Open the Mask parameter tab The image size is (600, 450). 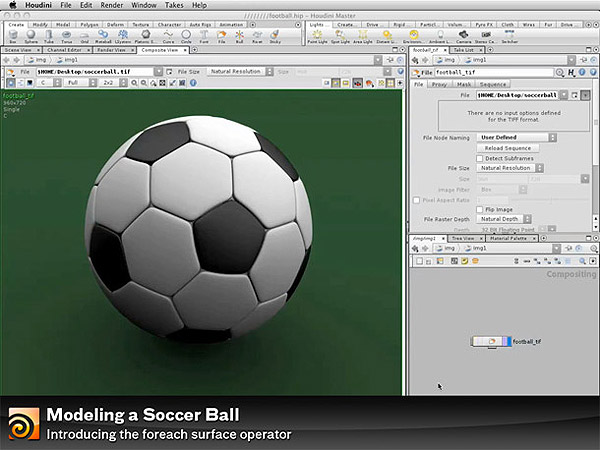point(464,84)
